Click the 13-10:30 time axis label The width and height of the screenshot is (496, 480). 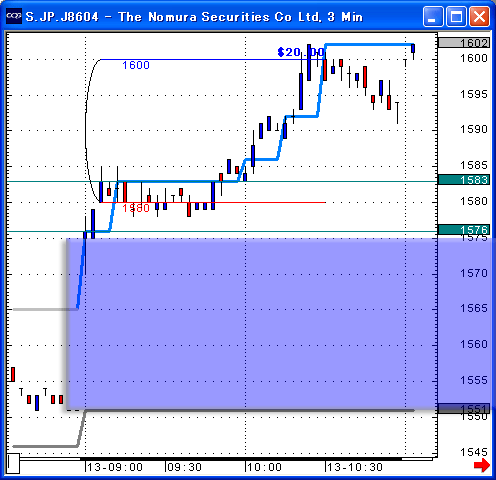coord(355,467)
